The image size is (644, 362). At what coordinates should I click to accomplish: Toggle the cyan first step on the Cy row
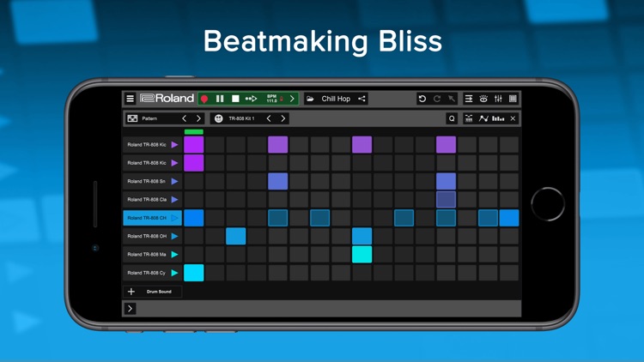(194, 273)
